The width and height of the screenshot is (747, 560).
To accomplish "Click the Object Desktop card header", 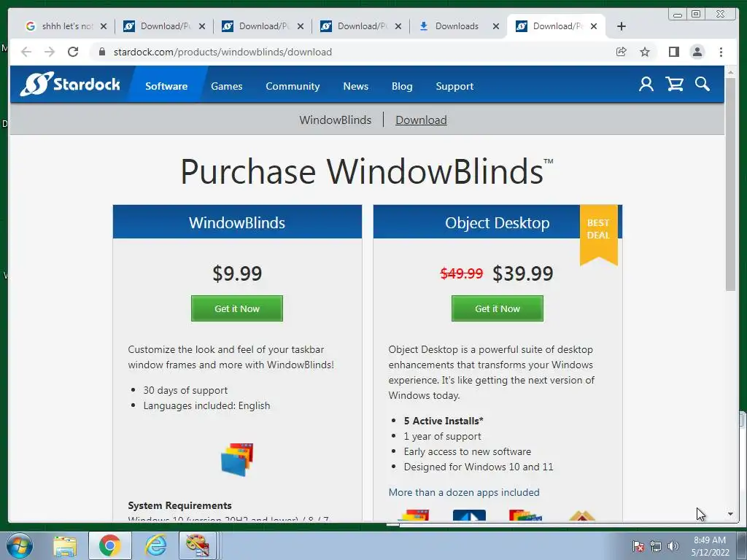I will point(498,222).
